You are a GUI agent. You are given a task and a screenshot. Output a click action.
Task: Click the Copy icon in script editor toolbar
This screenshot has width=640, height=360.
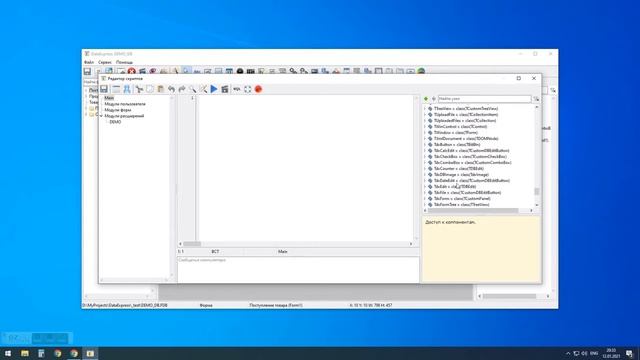pyautogui.click(x=150, y=89)
